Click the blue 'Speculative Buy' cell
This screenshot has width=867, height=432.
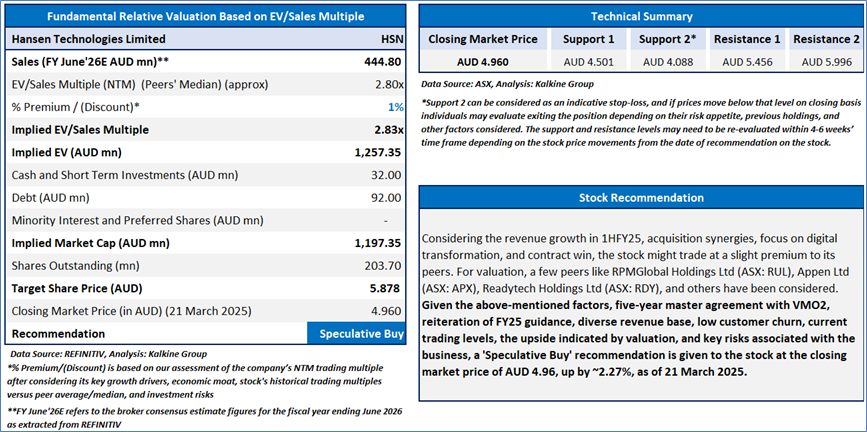click(357, 334)
